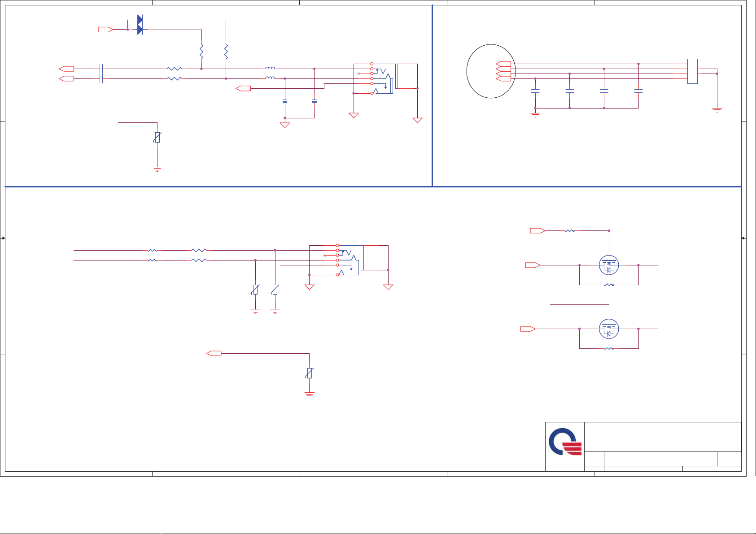This screenshot has height=534, width=756.
Task: Click the Quanta logo in the title block
Action: (x=565, y=442)
